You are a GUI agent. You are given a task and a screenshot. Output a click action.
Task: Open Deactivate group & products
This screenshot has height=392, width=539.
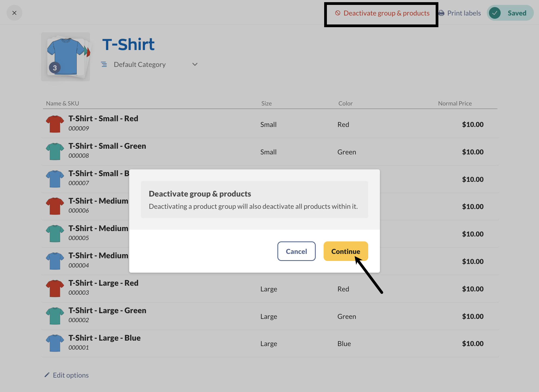tap(386, 13)
